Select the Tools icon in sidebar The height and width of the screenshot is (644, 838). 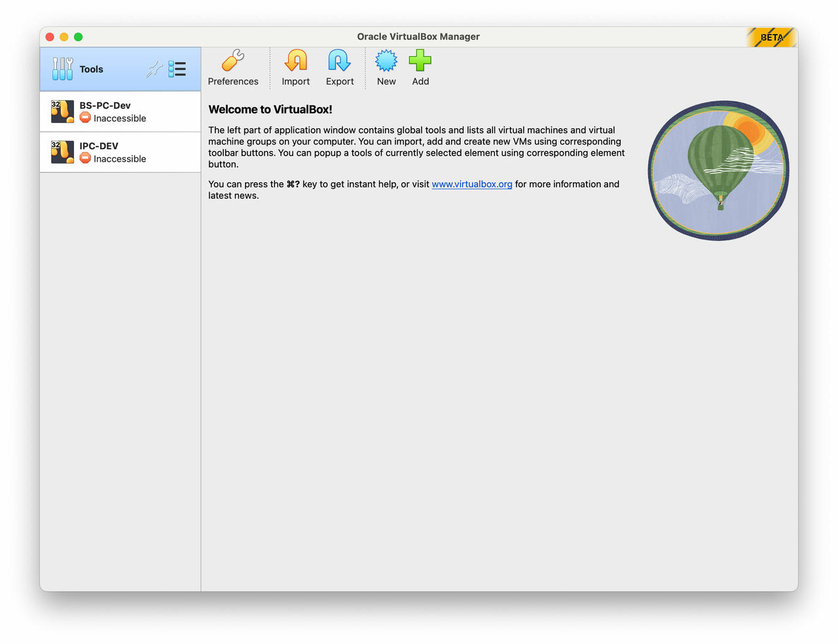pyautogui.click(x=63, y=69)
